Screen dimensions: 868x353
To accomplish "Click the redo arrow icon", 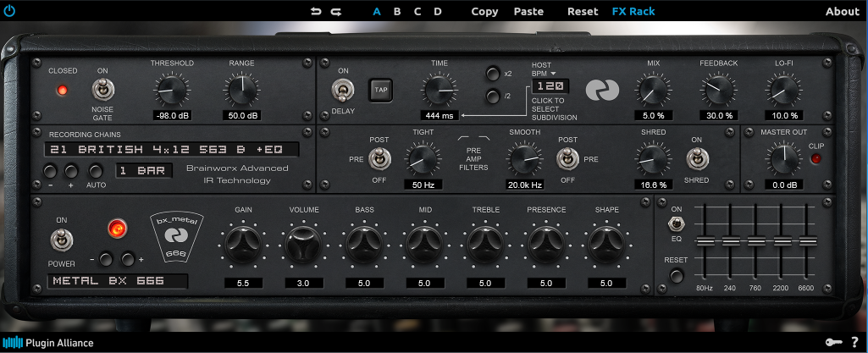I will [335, 11].
